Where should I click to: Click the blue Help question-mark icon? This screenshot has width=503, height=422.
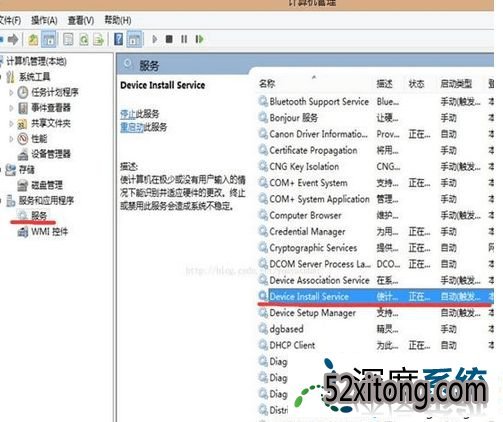118,39
